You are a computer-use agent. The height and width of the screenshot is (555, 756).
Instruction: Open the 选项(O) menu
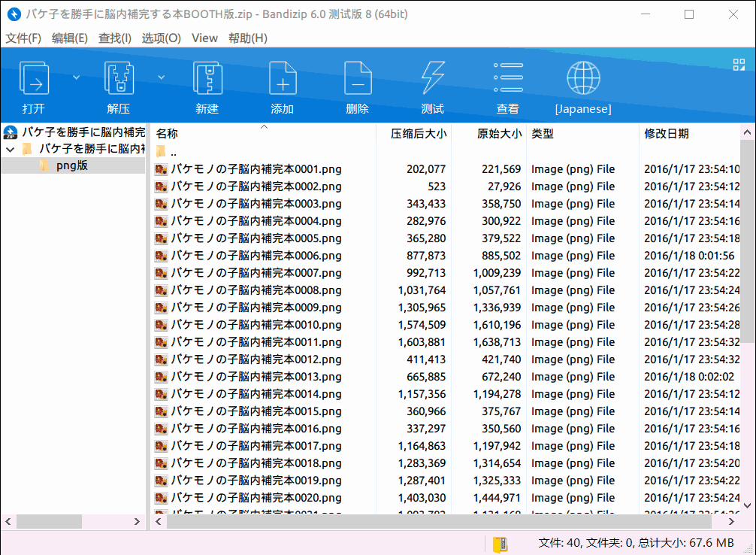click(x=161, y=38)
